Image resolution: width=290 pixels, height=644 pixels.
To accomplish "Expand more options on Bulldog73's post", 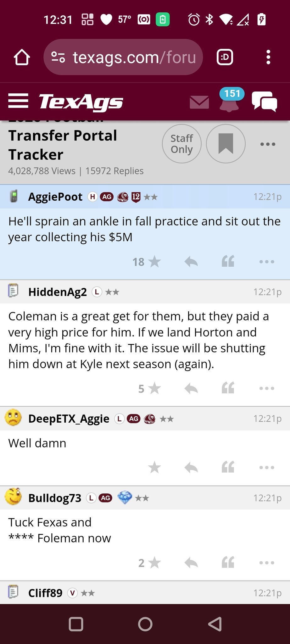I will (x=267, y=563).
